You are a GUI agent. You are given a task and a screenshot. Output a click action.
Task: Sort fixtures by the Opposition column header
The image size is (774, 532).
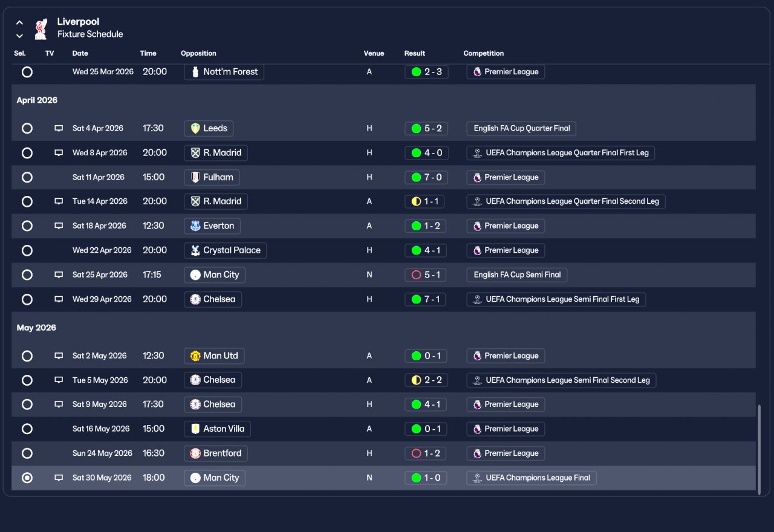click(198, 53)
